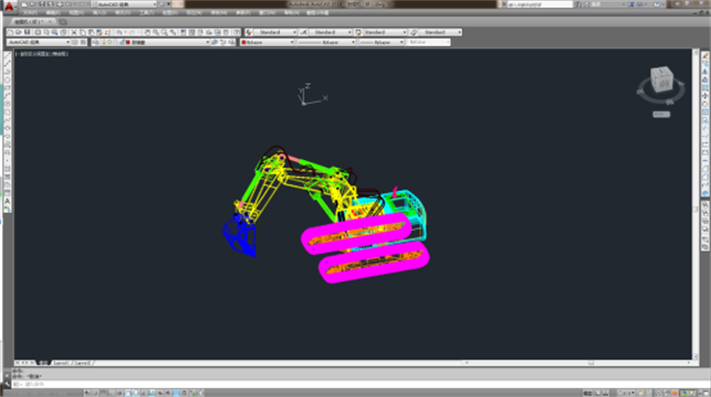The image size is (711, 397).
Task: Click the ViewCube to change orientation
Action: pos(661,79)
